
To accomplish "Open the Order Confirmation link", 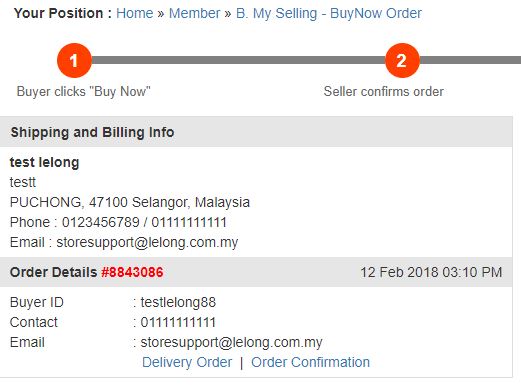I will point(310,362).
